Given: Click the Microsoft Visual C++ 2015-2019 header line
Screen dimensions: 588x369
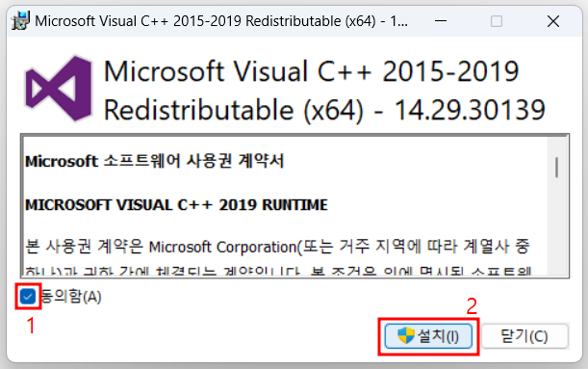Looking at the screenshot, I should (x=311, y=71).
